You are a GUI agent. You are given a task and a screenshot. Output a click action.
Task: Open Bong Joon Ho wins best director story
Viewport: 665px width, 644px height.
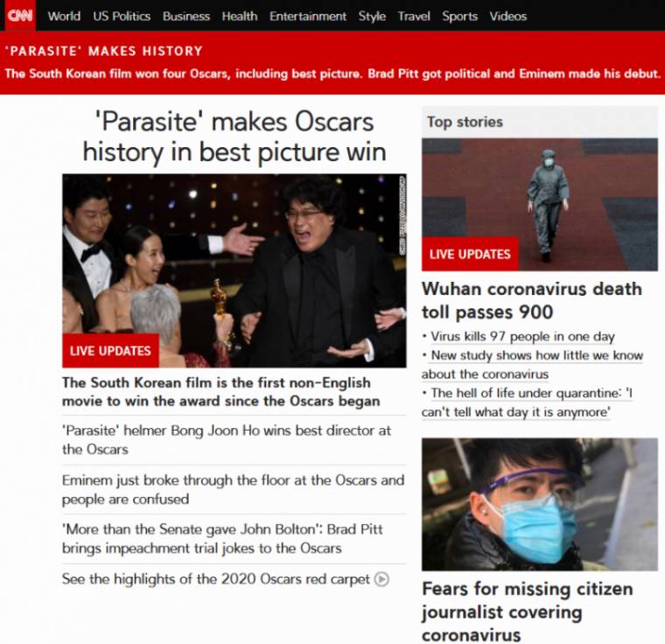(x=227, y=440)
